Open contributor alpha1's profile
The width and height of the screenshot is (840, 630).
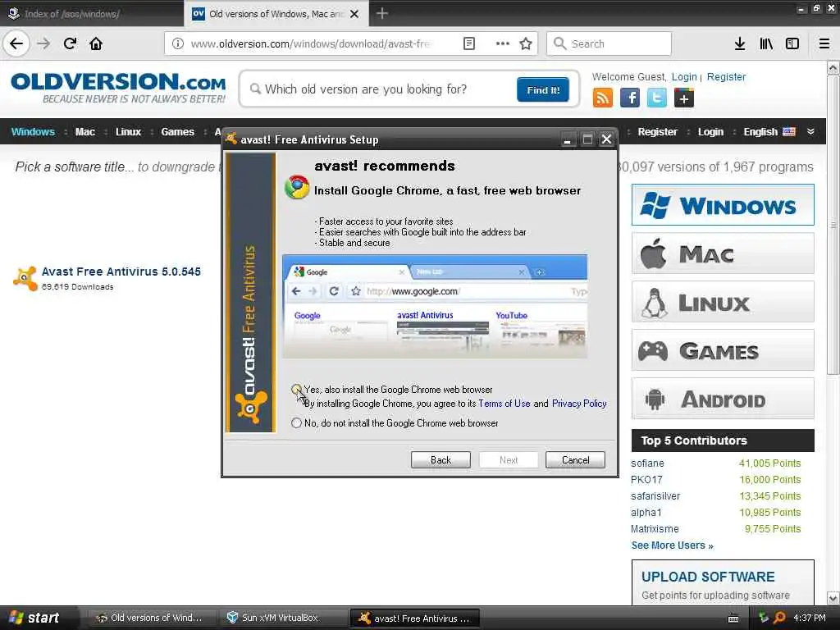pyautogui.click(x=646, y=513)
